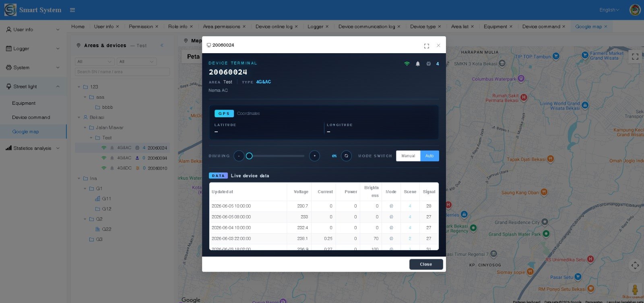Expand User info sidebar menu

[x=33, y=29]
